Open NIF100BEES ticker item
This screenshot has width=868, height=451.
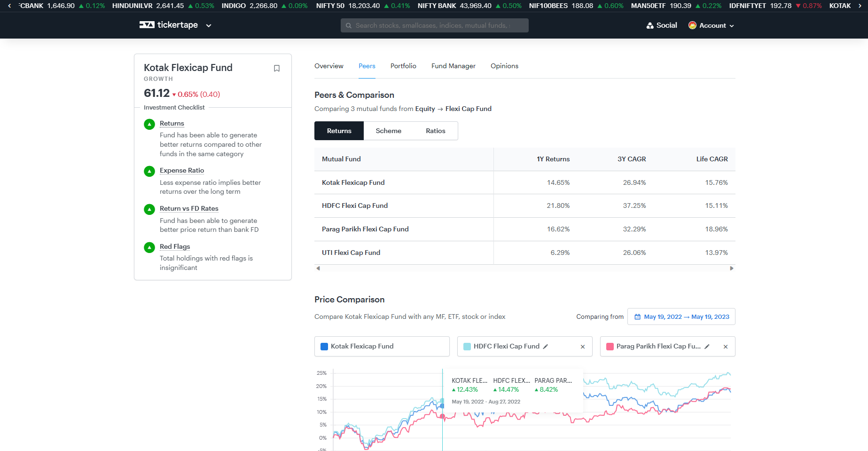[x=576, y=6]
